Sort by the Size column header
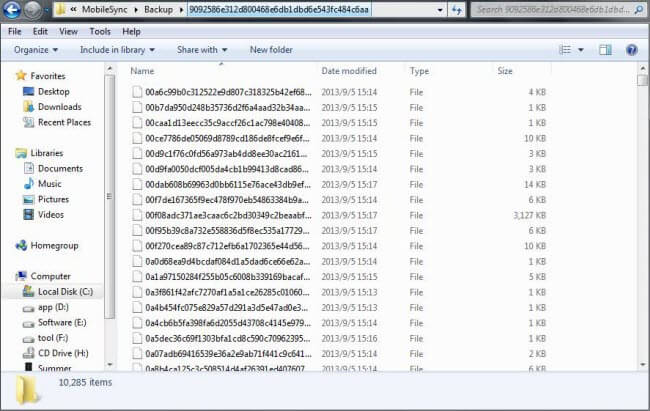The height and width of the screenshot is (411, 650). coord(505,71)
